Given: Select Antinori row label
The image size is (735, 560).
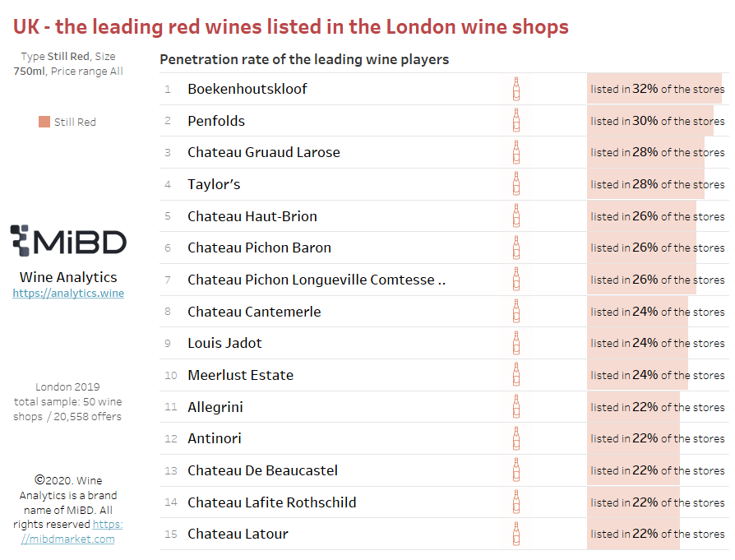Looking at the screenshot, I should coord(215,438).
